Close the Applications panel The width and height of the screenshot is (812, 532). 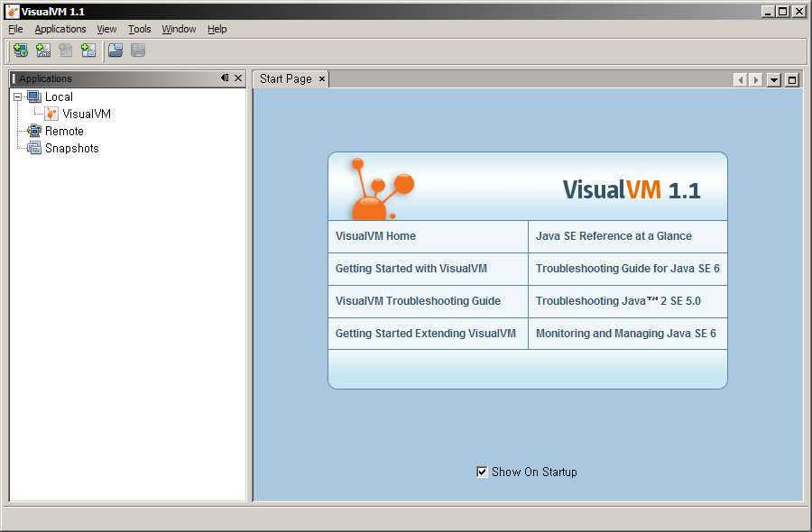[x=238, y=78]
